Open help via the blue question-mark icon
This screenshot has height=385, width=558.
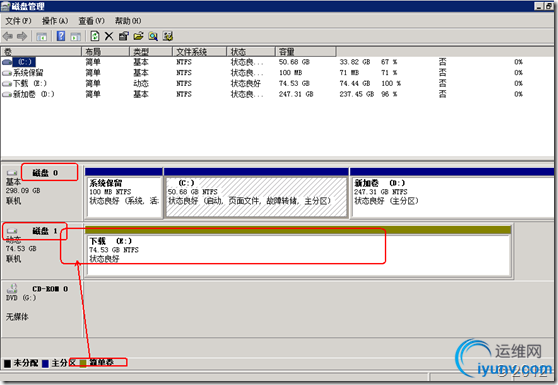click(x=61, y=36)
